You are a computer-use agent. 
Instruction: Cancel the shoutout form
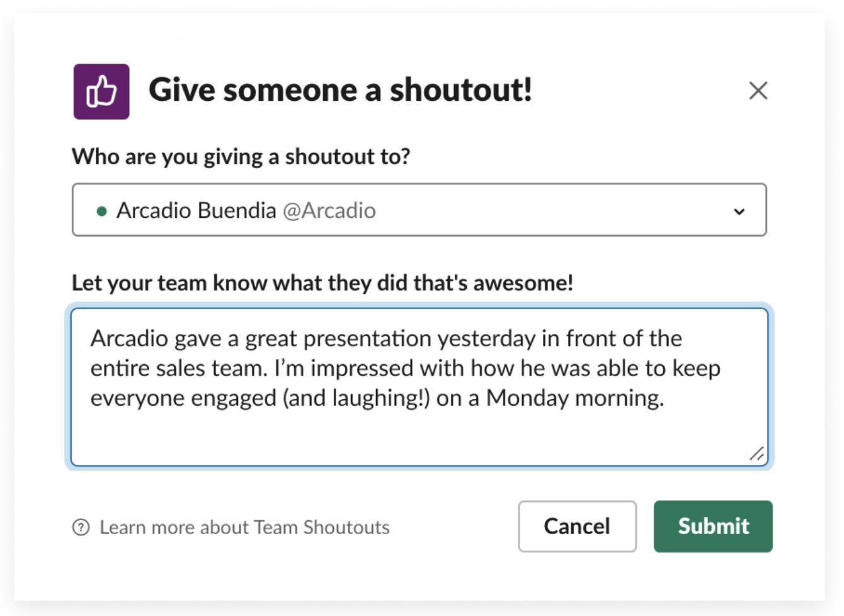pos(577,527)
